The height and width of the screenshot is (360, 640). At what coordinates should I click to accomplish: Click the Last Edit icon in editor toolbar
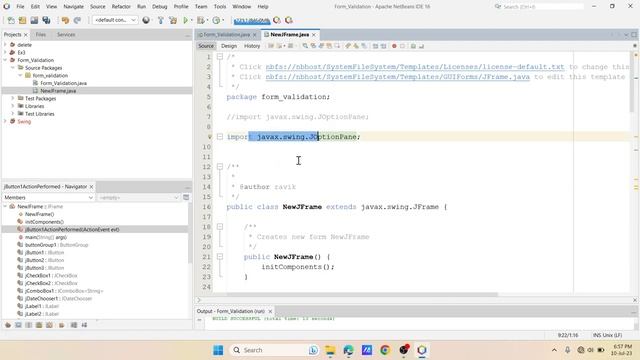pyautogui.click(x=271, y=46)
